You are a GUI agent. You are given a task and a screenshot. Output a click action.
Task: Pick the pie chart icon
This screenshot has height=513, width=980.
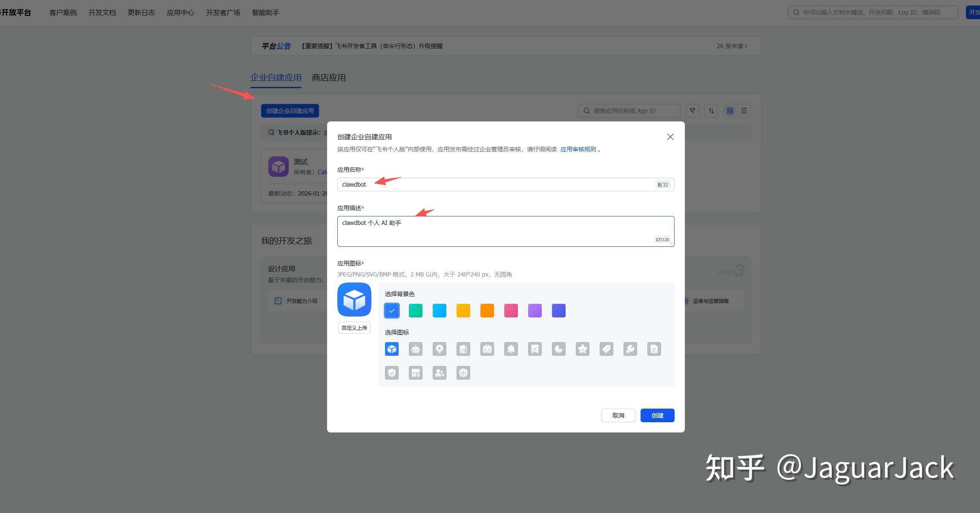click(x=558, y=349)
